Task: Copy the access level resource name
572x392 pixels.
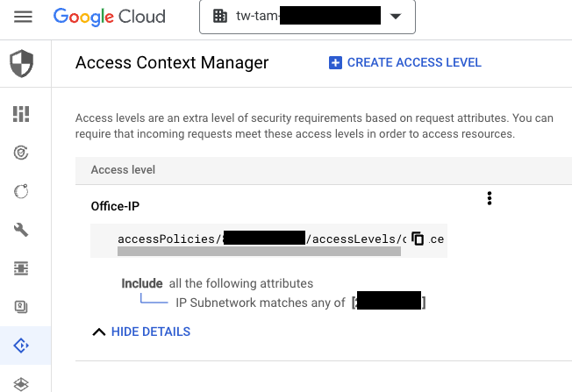Action: (x=418, y=239)
